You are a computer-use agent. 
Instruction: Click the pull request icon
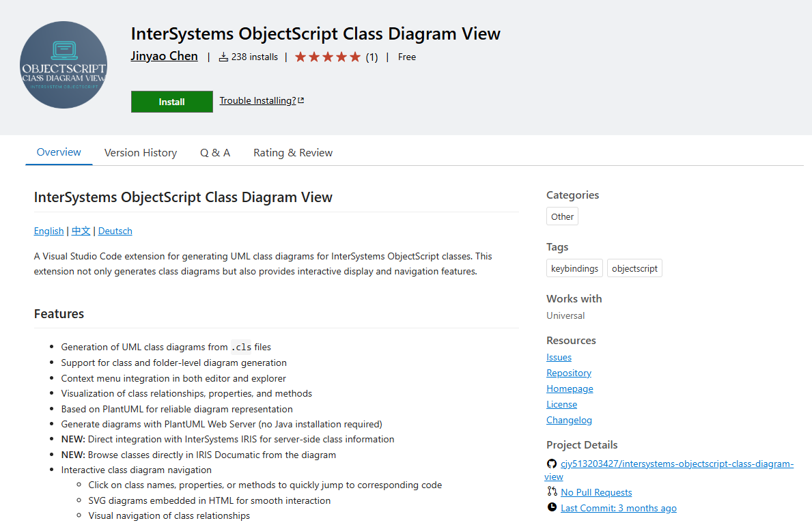pos(552,492)
